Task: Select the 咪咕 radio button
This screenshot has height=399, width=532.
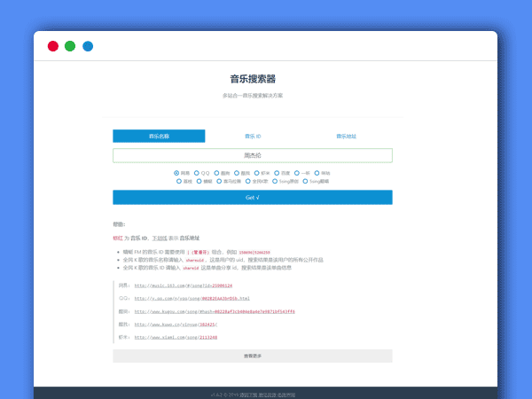Action: 317,172
